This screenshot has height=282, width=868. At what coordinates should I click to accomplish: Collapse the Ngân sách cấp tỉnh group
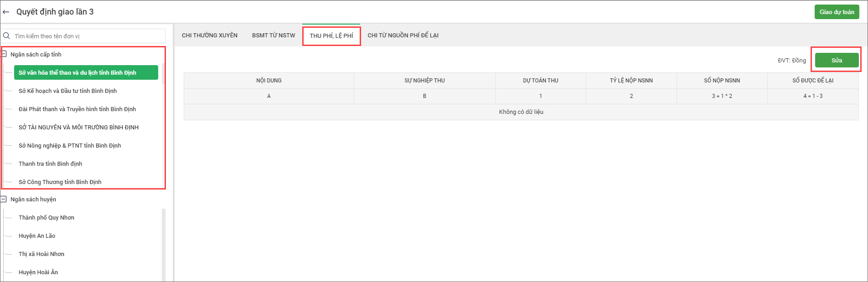click(4, 54)
